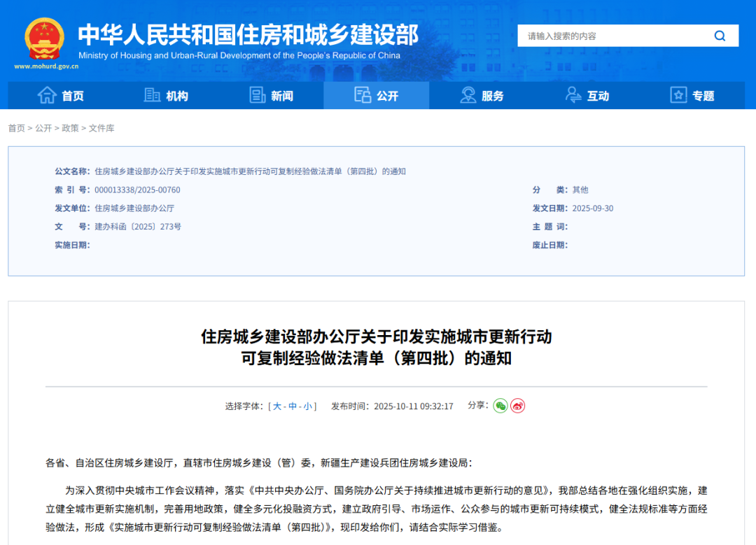The width and height of the screenshot is (756, 545).
Task: Click the newspaper icon beside 新闻
Action: [x=258, y=95]
